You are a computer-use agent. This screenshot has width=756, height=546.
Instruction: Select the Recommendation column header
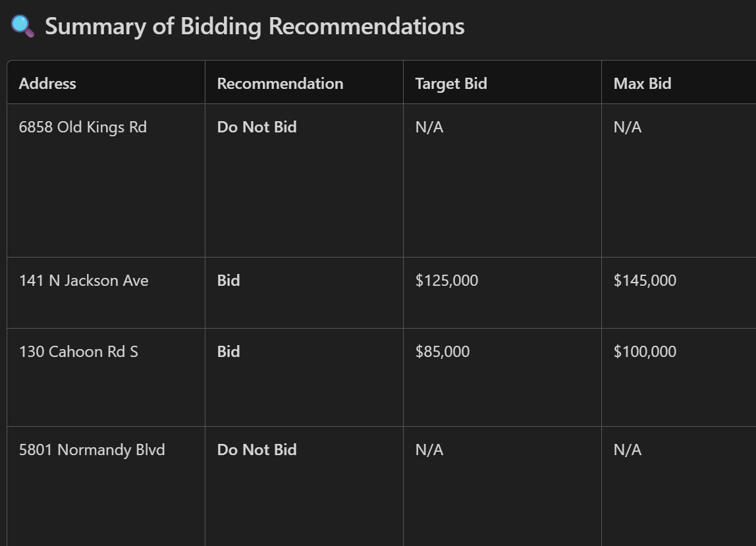(x=280, y=84)
